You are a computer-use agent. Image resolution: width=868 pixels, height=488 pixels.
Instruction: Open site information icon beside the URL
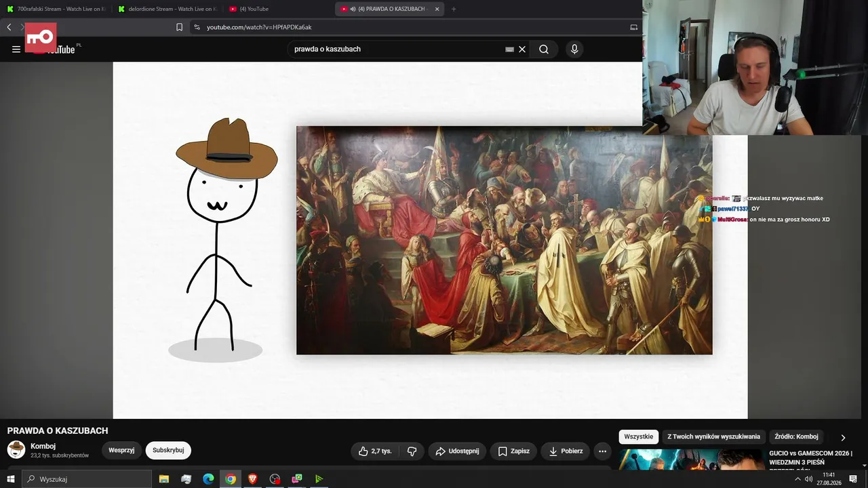click(197, 27)
